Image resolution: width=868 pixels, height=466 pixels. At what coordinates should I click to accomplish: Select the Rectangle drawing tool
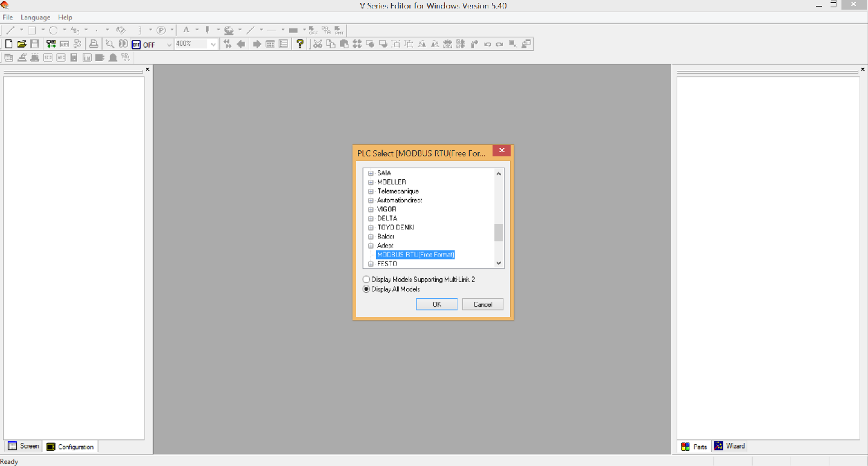(x=32, y=30)
